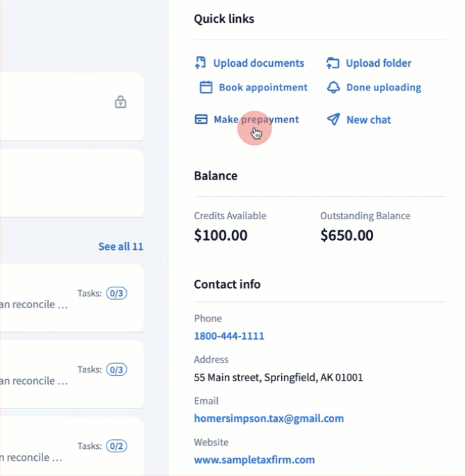This screenshot has height=476, width=465.
Task: Start a New chat via its label
Action: 368,120
